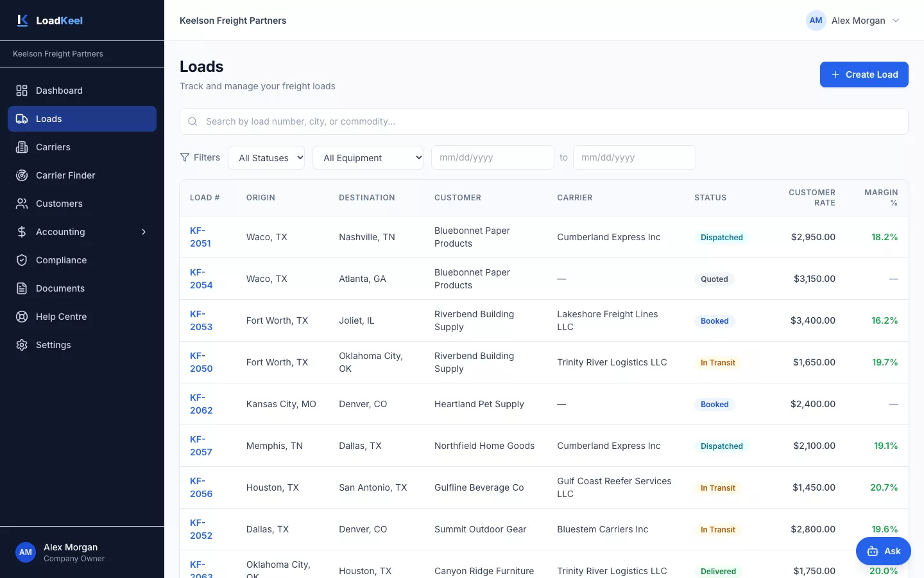The image size is (924, 578).
Task: Click the LoadKeel logo icon
Action: (22, 21)
